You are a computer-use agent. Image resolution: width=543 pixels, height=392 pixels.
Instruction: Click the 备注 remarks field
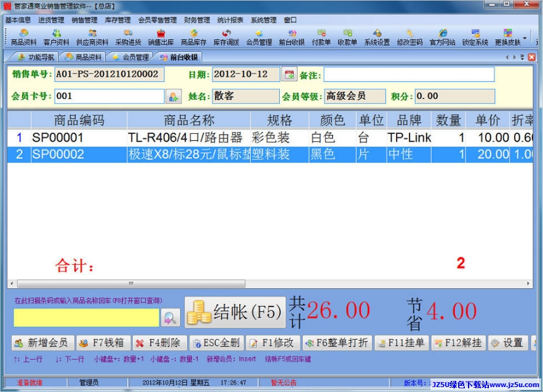click(x=409, y=75)
